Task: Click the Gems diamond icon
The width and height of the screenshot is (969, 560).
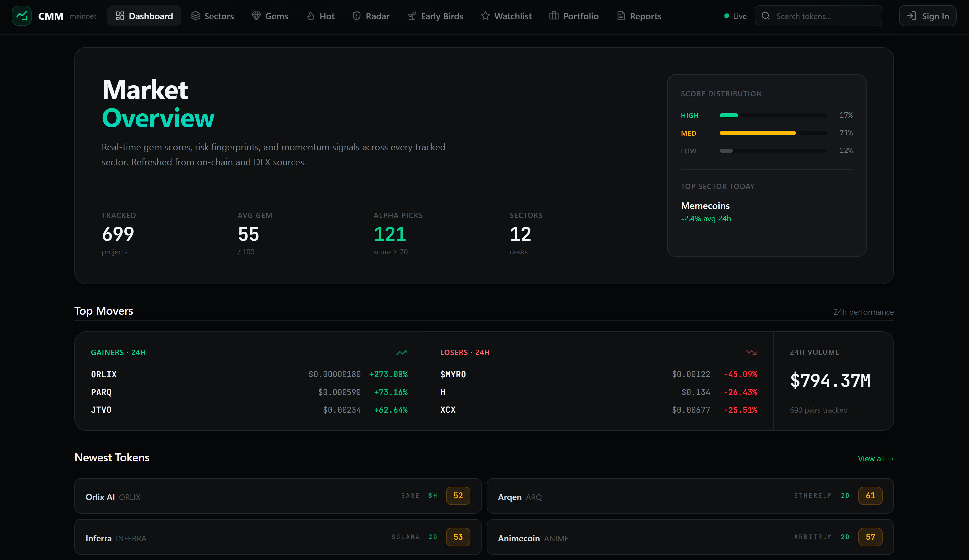Action: click(256, 16)
